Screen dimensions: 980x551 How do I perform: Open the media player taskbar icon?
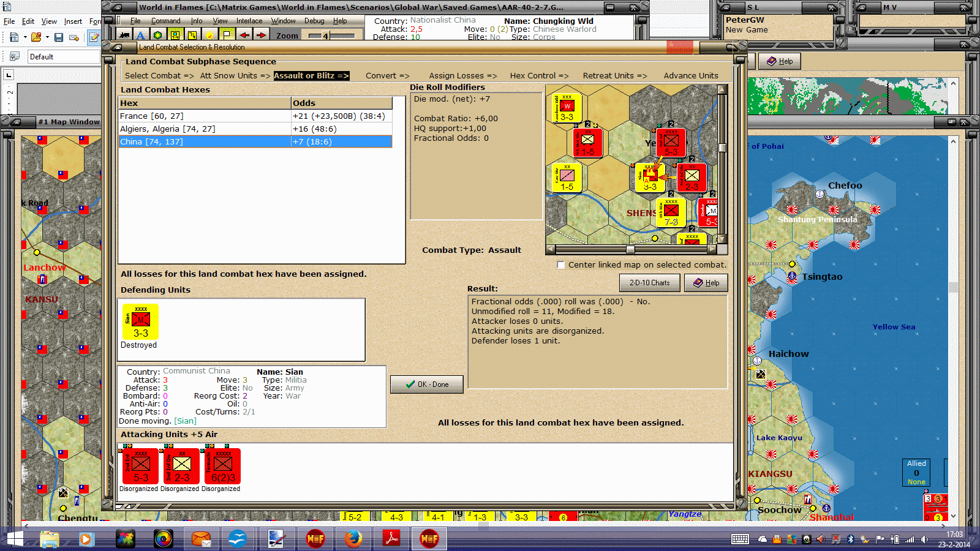[86, 539]
